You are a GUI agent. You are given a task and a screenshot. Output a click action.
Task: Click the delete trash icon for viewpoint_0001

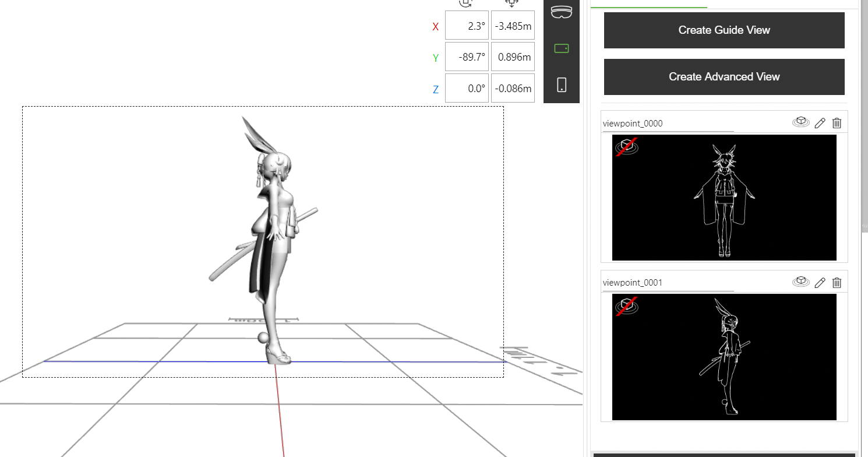pyautogui.click(x=837, y=282)
